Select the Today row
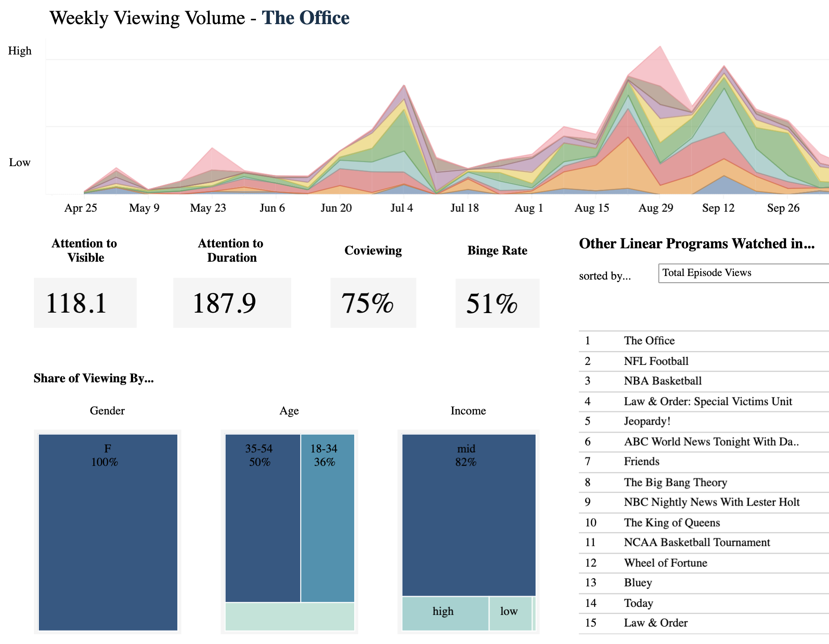The image size is (829, 644). [704, 603]
